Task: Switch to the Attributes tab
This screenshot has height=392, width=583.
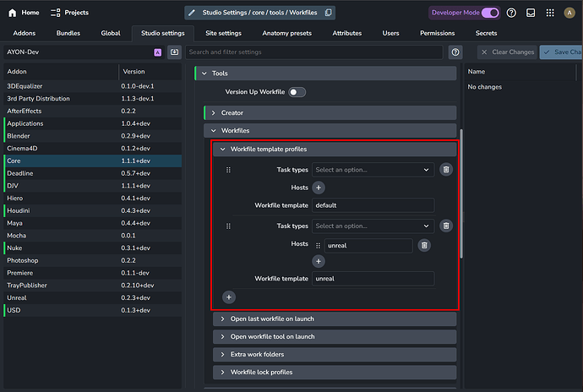Action: [347, 33]
